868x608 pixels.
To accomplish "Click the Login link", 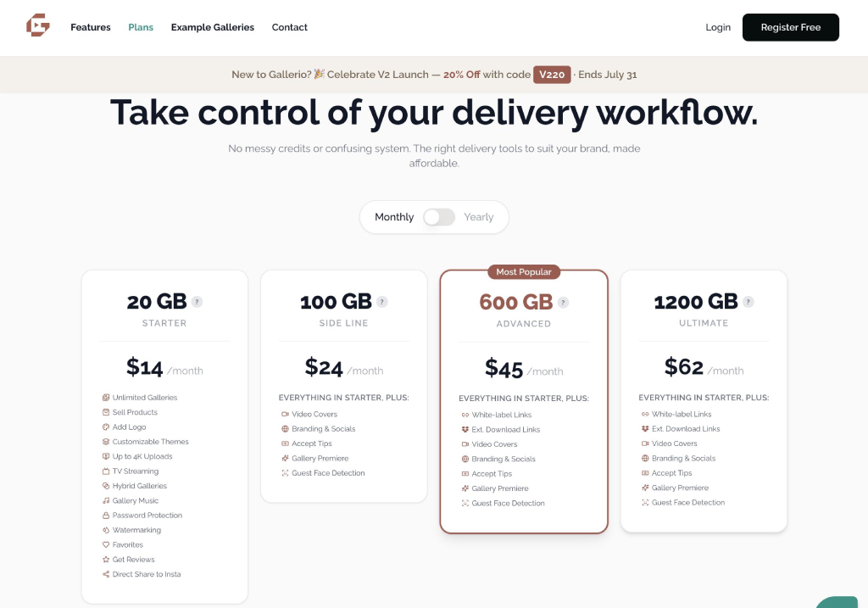I will tap(718, 27).
